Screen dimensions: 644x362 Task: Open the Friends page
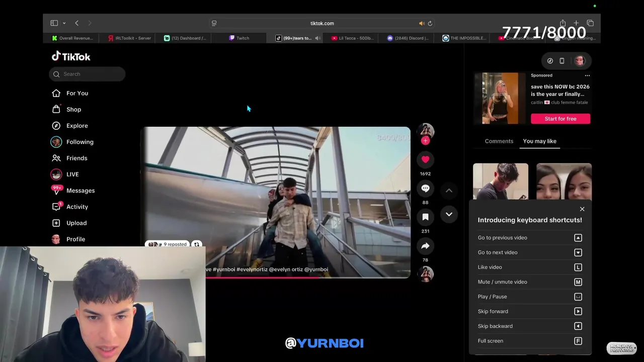coord(69,158)
